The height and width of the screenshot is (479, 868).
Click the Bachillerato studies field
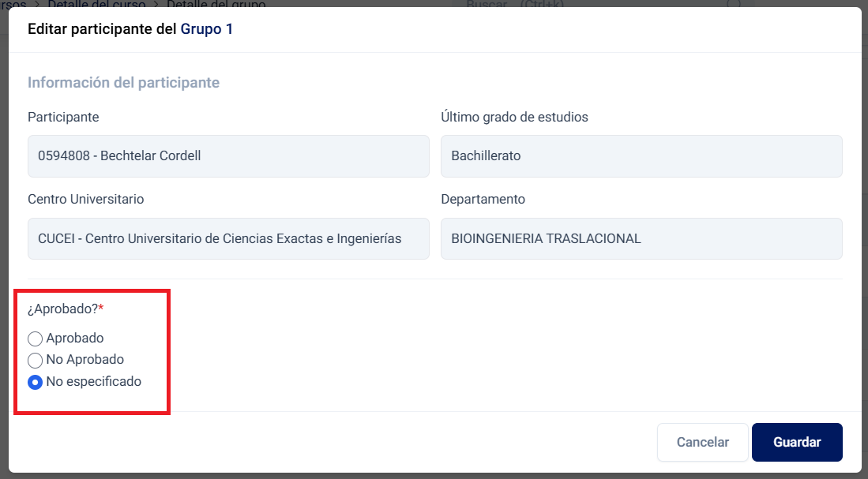641,156
